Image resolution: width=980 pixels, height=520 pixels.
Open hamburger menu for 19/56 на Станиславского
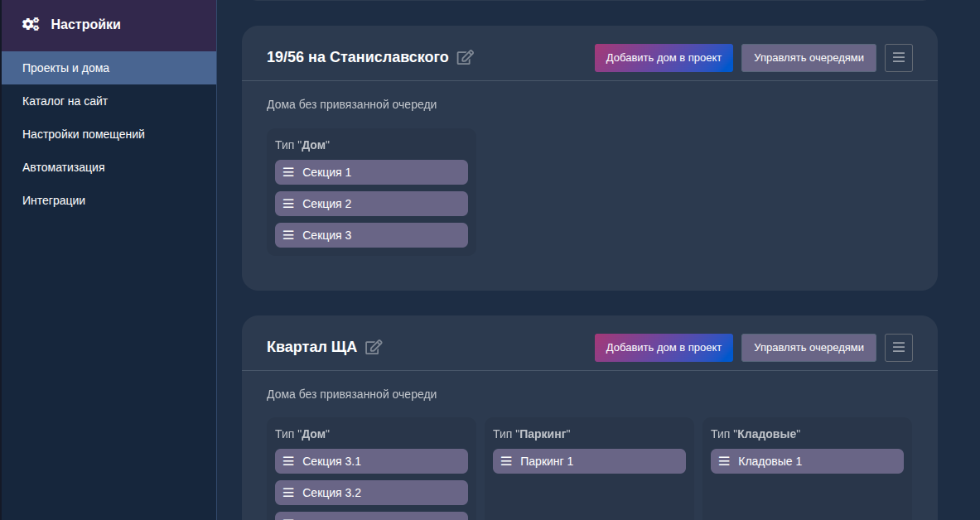(x=898, y=57)
